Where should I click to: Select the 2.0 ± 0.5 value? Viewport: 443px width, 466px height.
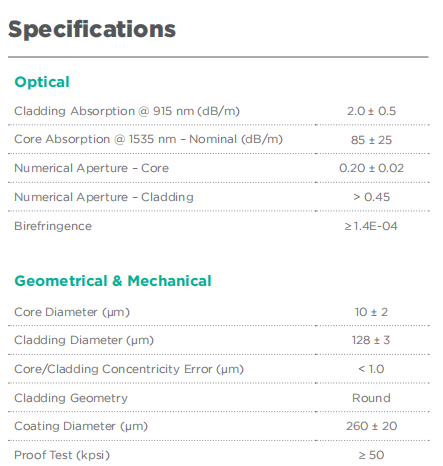(x=371, y=111)
